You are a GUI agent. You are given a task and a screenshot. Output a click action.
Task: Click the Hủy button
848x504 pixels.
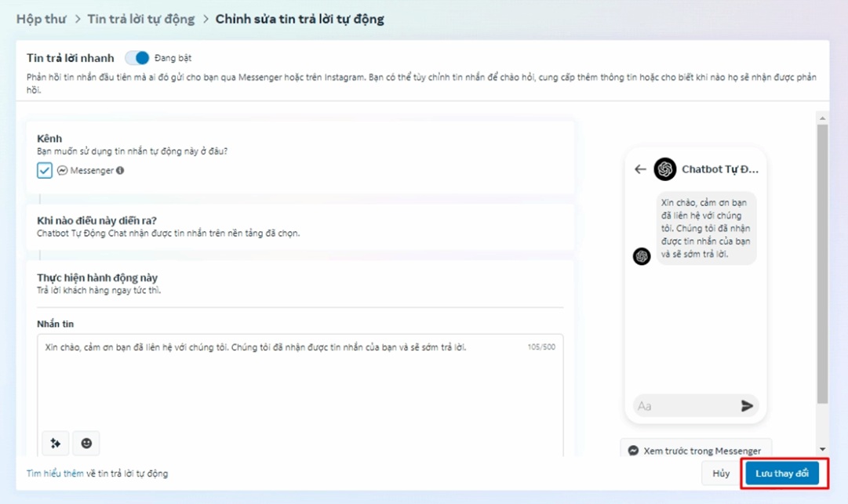pyautogui.click(x=721, y=473)
